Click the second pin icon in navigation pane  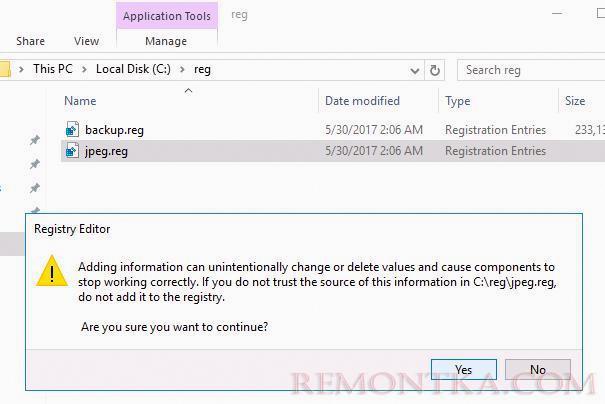[35, 164]
